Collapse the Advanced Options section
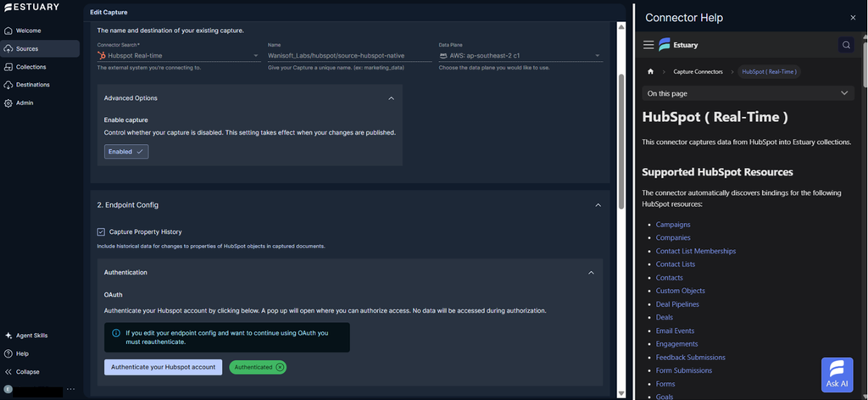The height and width of the screenshot is (400, 868). 392,98
